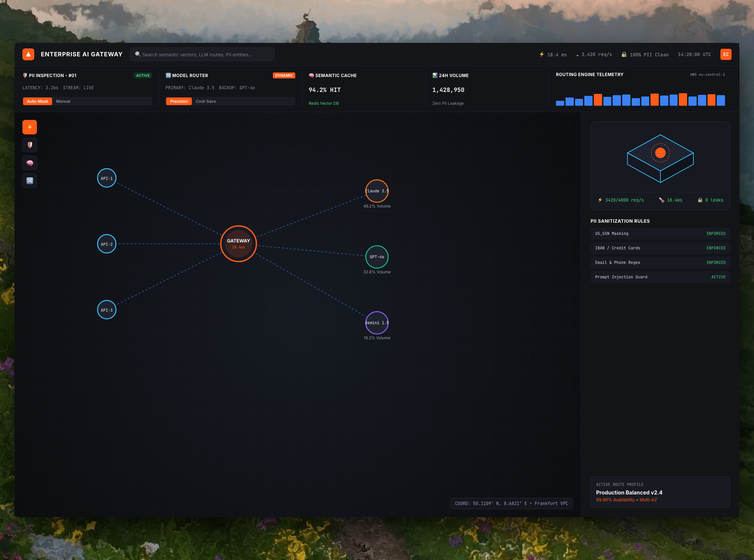Click the Frankfurt VPC coordinates label

[511, 503]
